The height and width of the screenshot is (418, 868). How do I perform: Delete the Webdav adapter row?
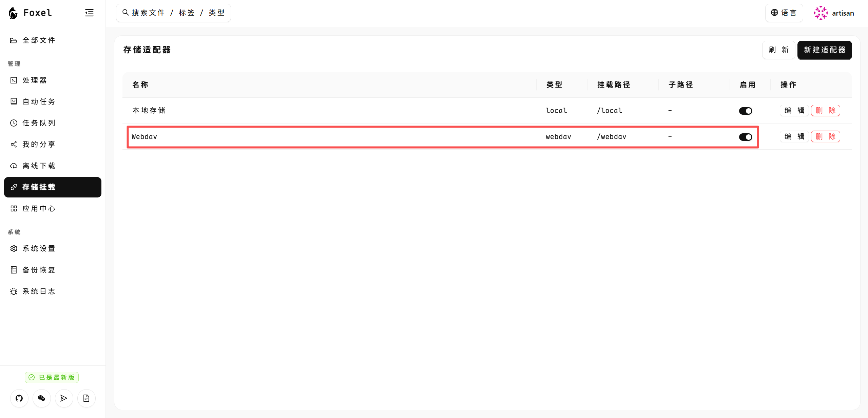(825, 137)
